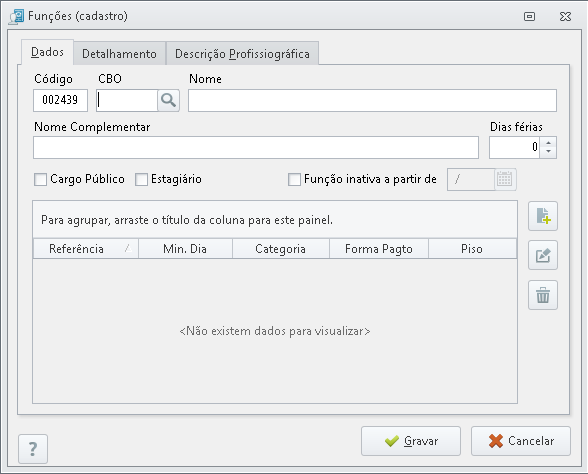Image resolution: width=588 pixels, height=474 pixels.
Task: Open the Descrição Profissiográfica tab
Action: 242,53
